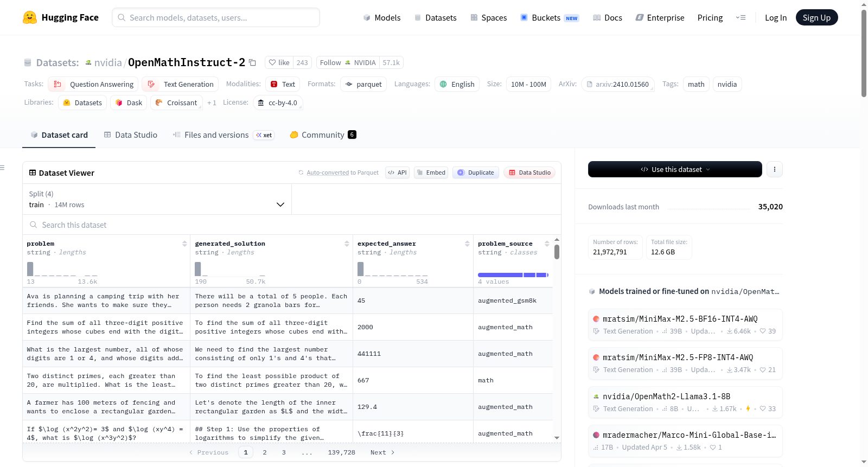Click the parquet format icon
The width and height of the screenshot is (868, 467).
tap(349, 84)
